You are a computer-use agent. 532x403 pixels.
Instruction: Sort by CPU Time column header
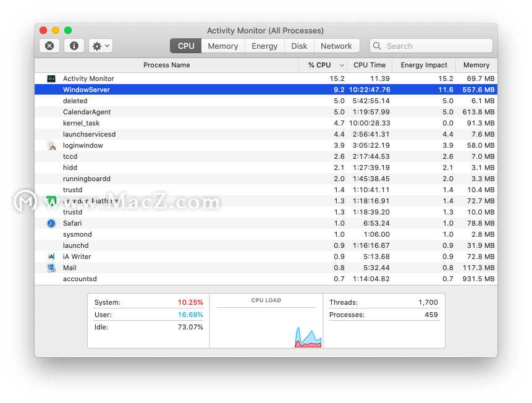(369, 65)
